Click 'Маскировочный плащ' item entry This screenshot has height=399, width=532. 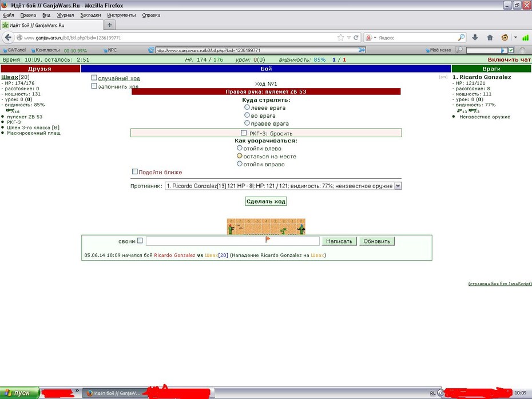click(34, 133)
